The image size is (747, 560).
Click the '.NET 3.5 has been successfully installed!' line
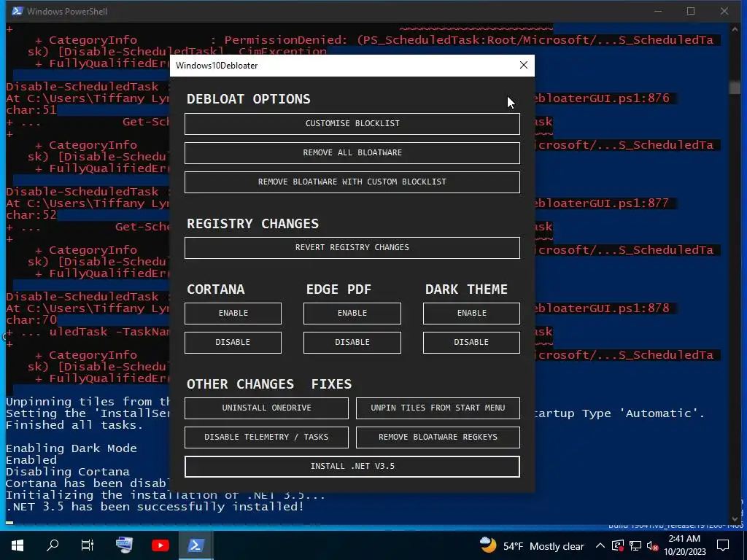pyautogui.click(x=155, y=507)
